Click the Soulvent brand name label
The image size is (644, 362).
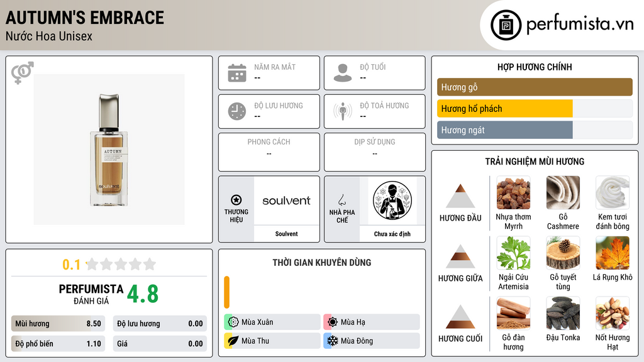(286, 234)
